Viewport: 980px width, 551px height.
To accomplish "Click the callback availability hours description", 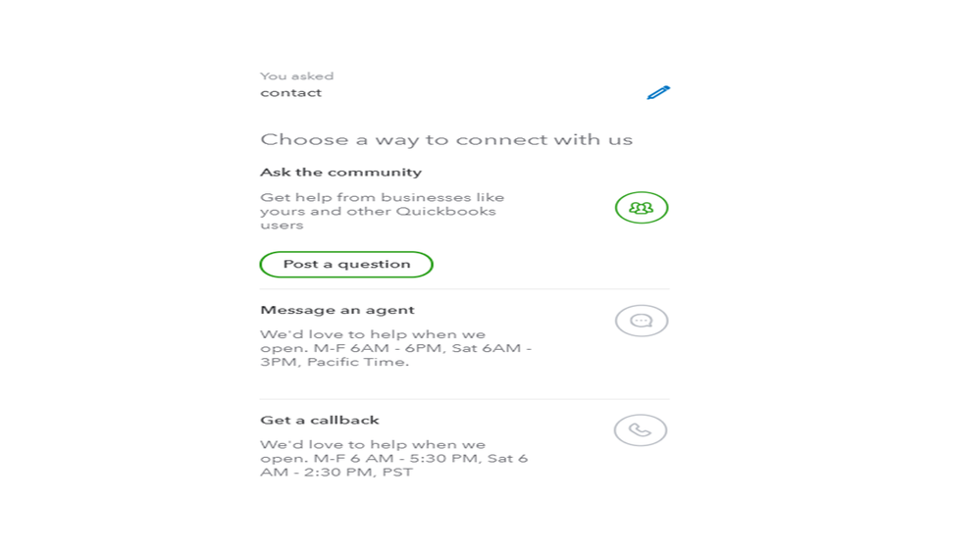I will click(x=393, y=458).
